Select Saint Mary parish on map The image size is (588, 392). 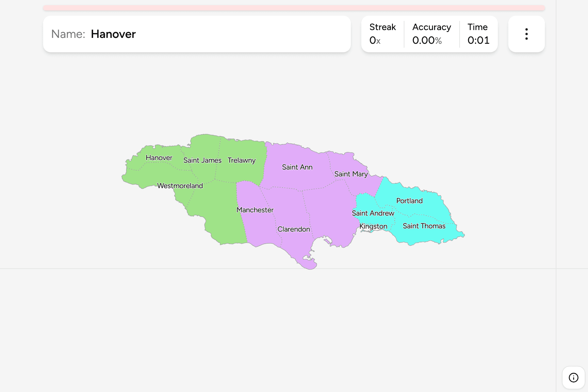(351, 174)
